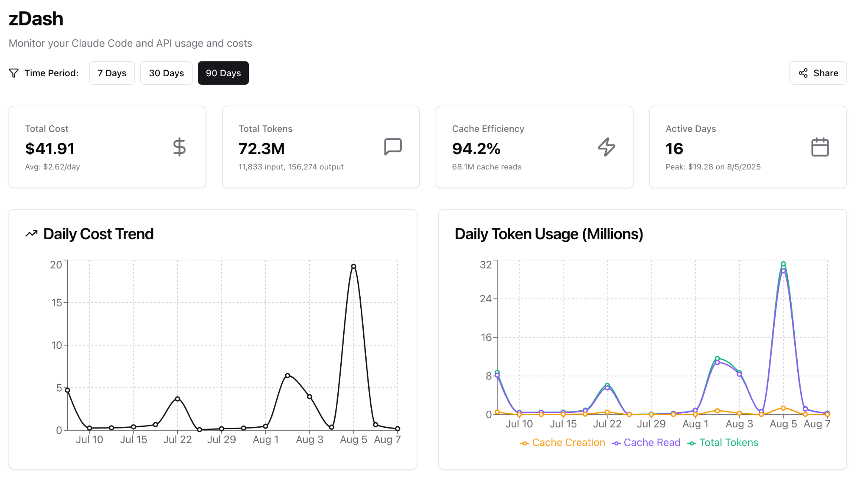Click the dollar sign icon in Total Cost
The width and height of the screenshot is (868, 481).
(x=179, y=147)
